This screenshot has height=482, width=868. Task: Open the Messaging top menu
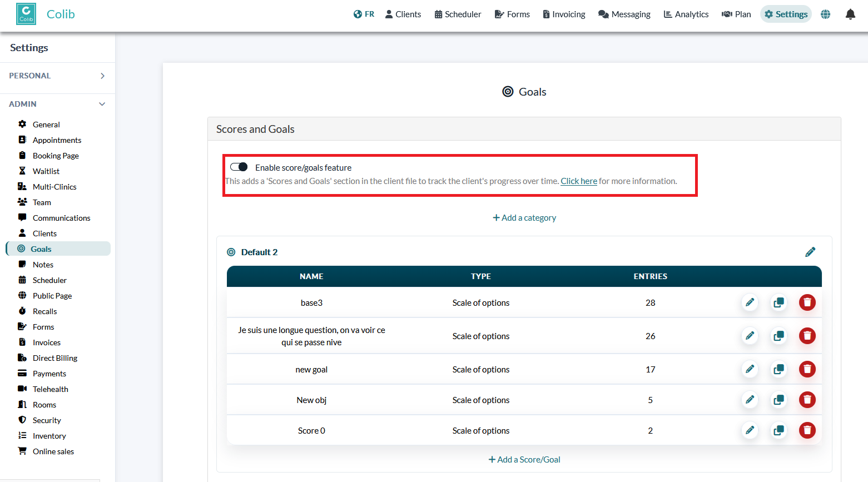coord(624,14)
